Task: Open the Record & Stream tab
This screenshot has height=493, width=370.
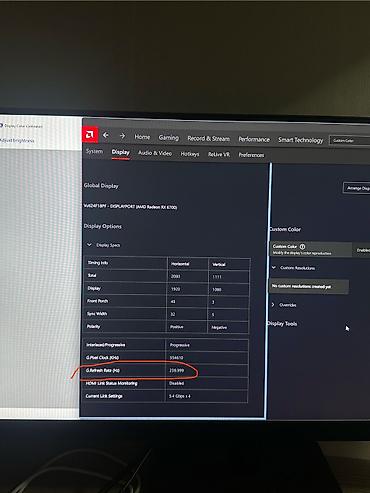Action: coord(208,138)
